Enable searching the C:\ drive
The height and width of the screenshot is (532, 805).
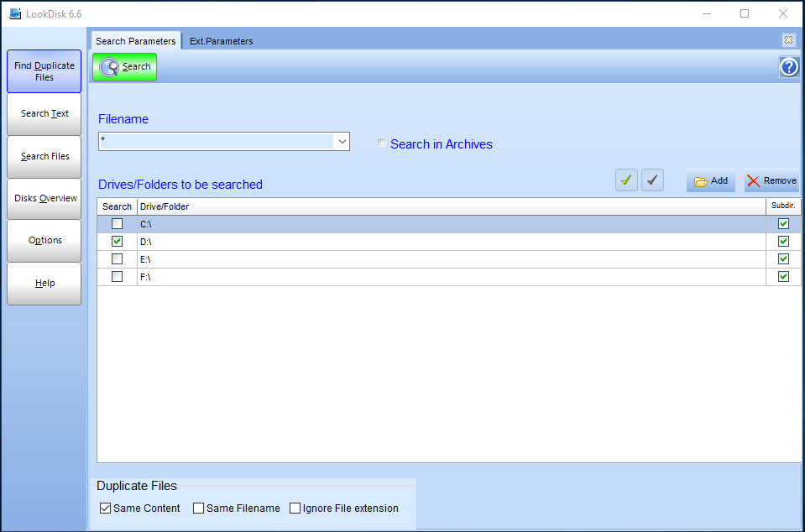(x=118, y=224)
